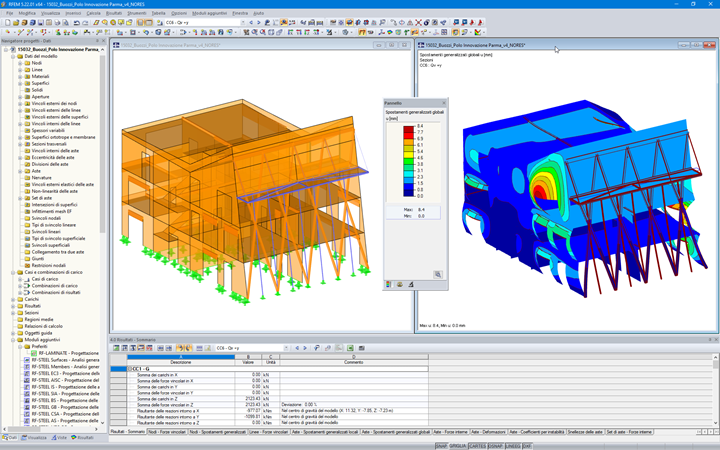The width and height of the screenshot is (720, 450).
Task: Open the Calcola menu
Action: click(x=93, y=13)
